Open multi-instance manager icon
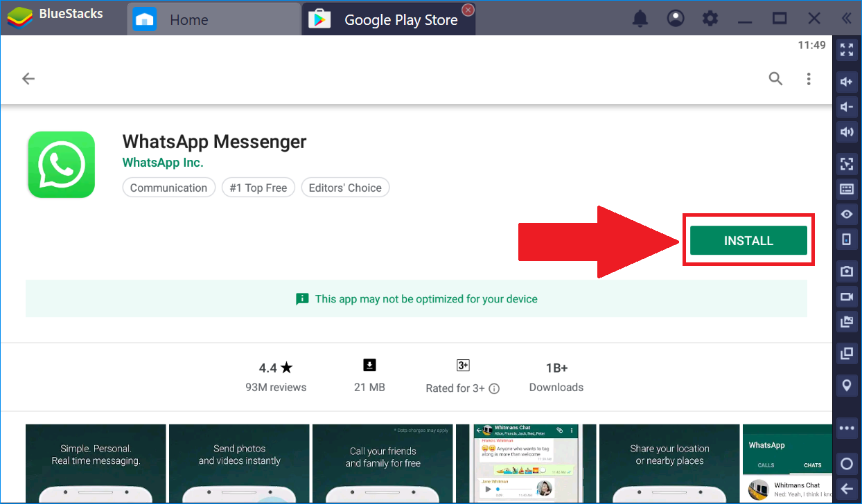Image resolution: width=862 pixels, height=504 pixels. [x=846, y=353]
